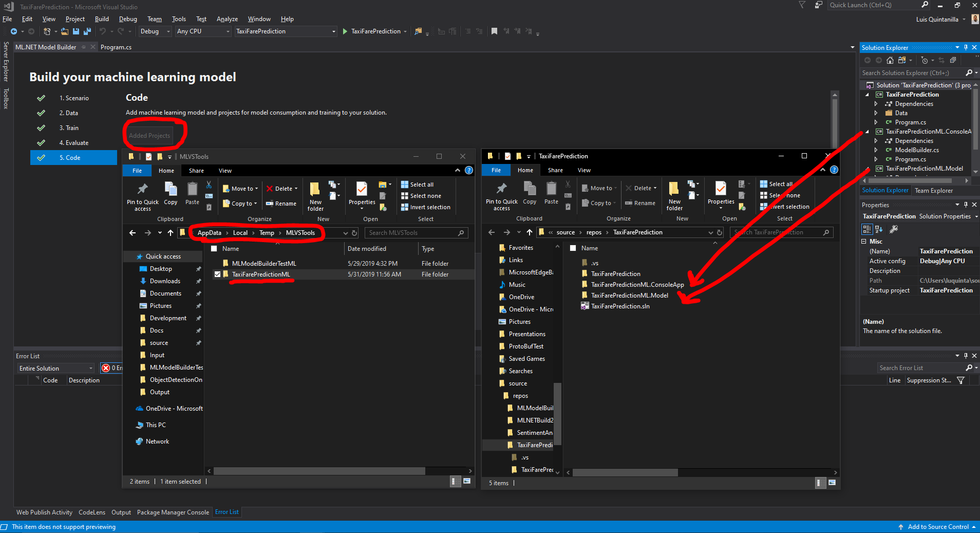Screen dimensions: 980x533
Task: Open Share tab in MLVSTools window
Action: [x=196, y=171]
